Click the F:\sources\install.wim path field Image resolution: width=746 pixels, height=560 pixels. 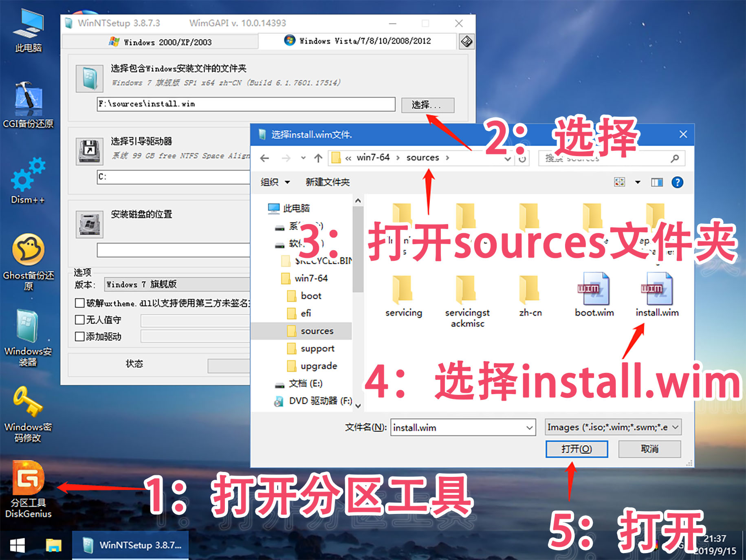[x=246, y=104]
